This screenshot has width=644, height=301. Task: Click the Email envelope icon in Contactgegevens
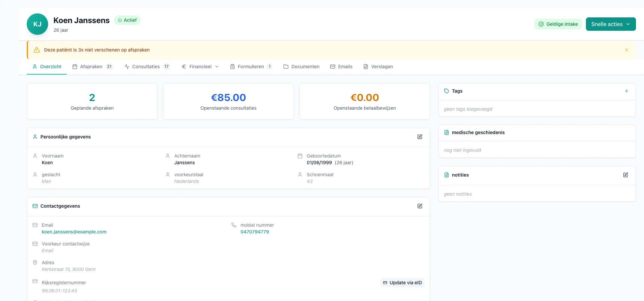pyautogui.click(x=35, y=225)
